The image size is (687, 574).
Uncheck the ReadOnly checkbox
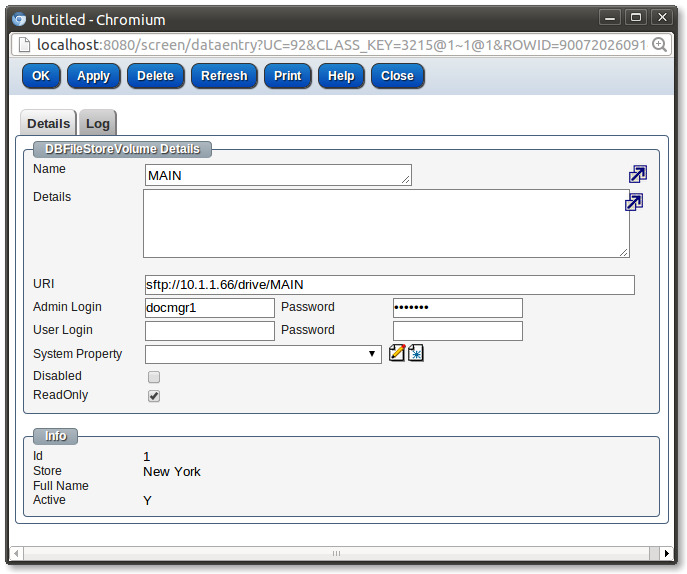coord(154,396)
